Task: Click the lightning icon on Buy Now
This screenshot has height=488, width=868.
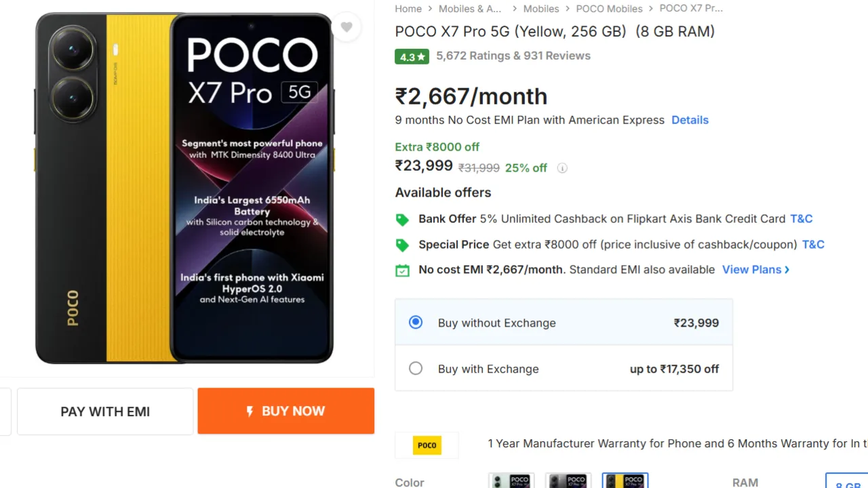Action: (x=250, y=411)
